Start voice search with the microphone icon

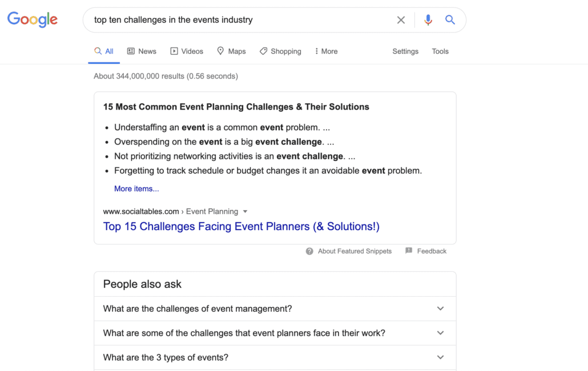coord(428,20)
